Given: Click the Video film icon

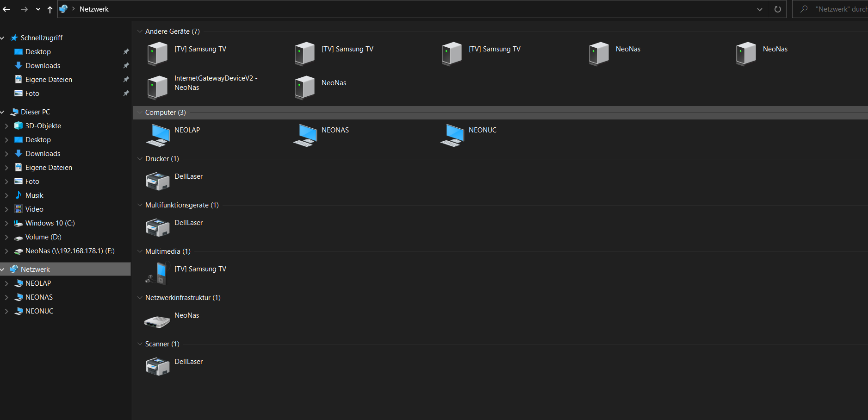Looking at the screenshot, I should pos(19,209).
